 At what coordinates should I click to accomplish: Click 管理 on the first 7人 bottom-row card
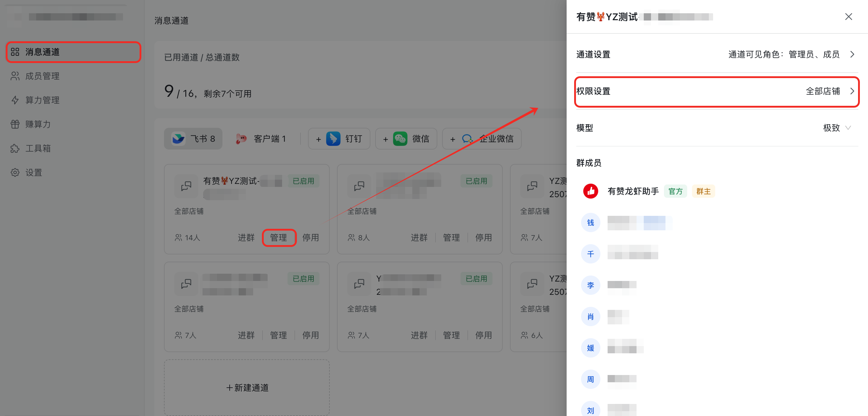[x=279, y=336]
